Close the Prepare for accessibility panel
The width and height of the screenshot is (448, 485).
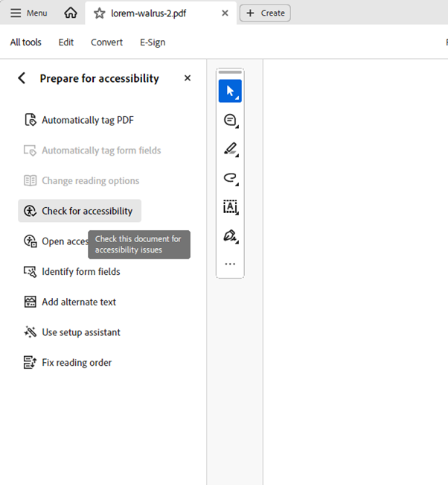[188, 78]
